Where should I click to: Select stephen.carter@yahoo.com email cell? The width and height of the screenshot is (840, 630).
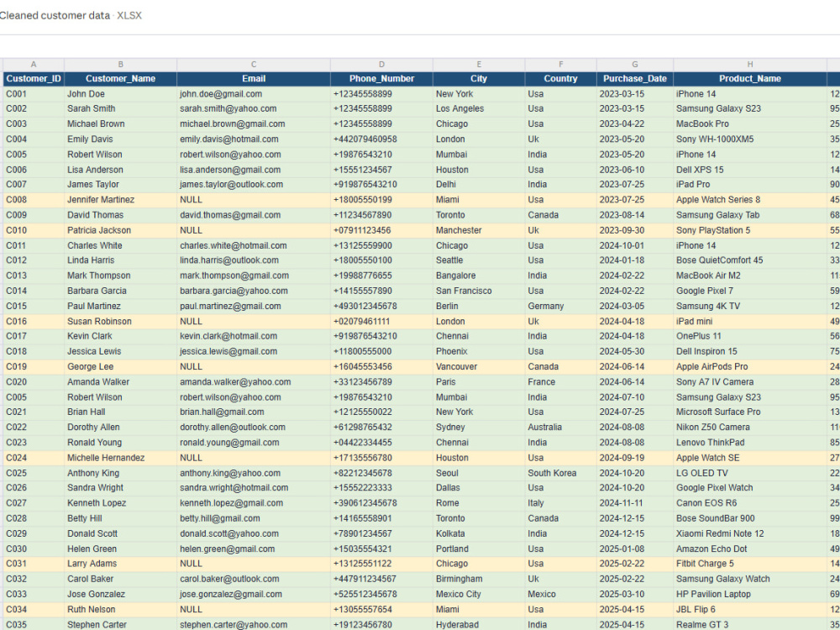point(254,624)
